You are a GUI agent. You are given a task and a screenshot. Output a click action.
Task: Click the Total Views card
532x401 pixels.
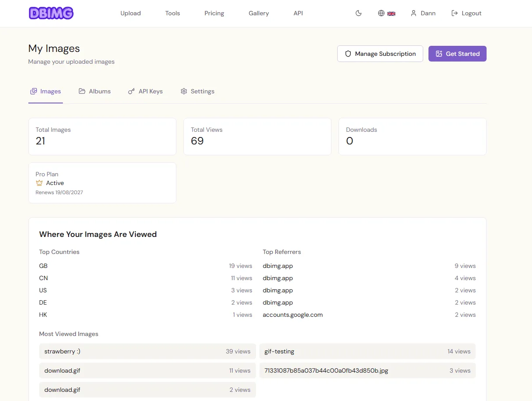tap(257, 137)
